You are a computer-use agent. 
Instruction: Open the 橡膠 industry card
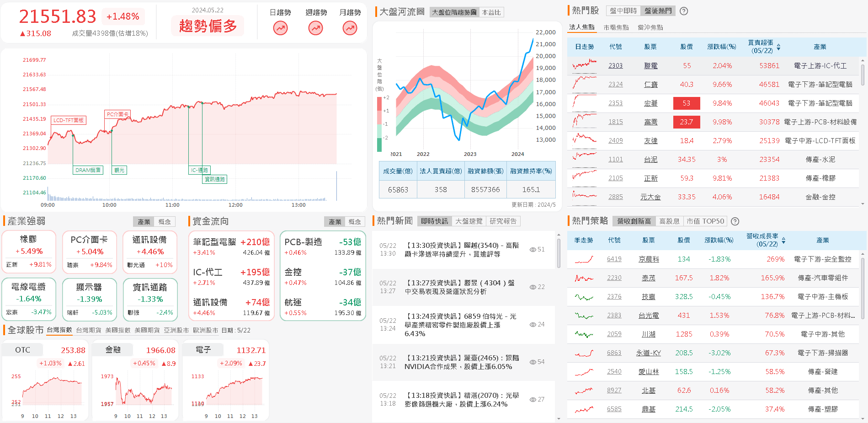tap(29, 252)
